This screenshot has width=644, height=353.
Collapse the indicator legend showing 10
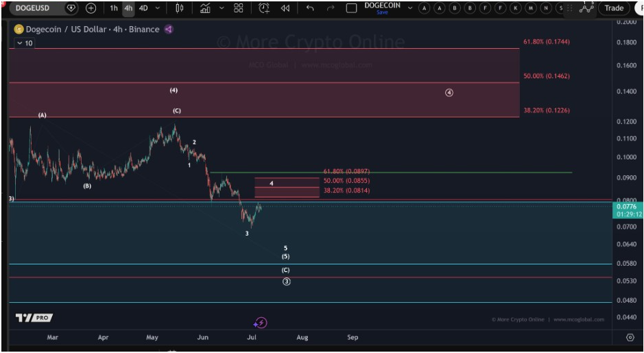[x=24, y=43]
